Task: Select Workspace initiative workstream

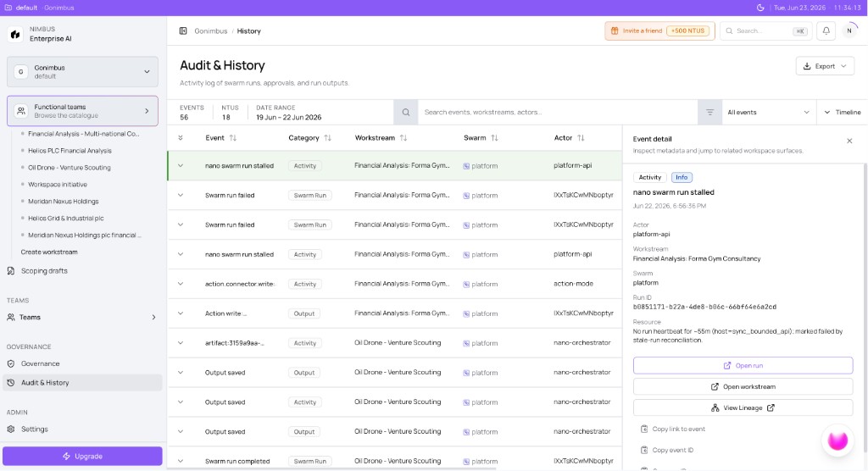Action: click(x=58, y=185)
